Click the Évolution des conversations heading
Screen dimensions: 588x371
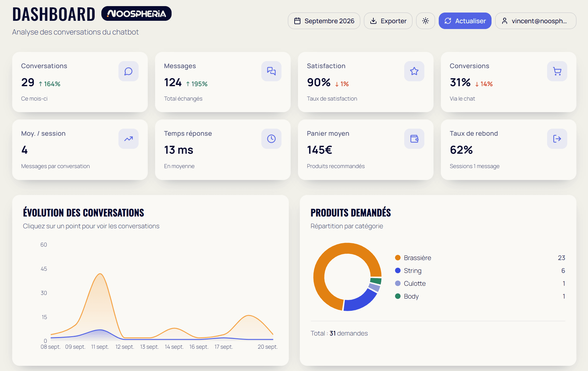click(x=83, y=213)
